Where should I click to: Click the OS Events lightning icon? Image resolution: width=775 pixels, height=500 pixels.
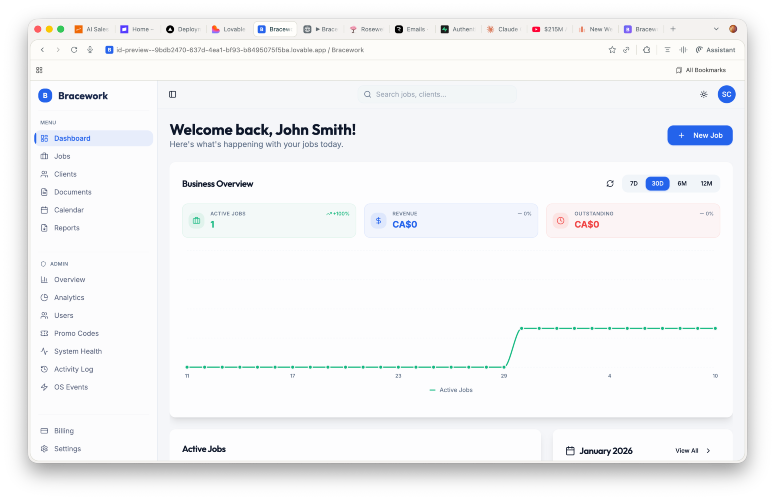pyautogui.click(x=44, y=387)
